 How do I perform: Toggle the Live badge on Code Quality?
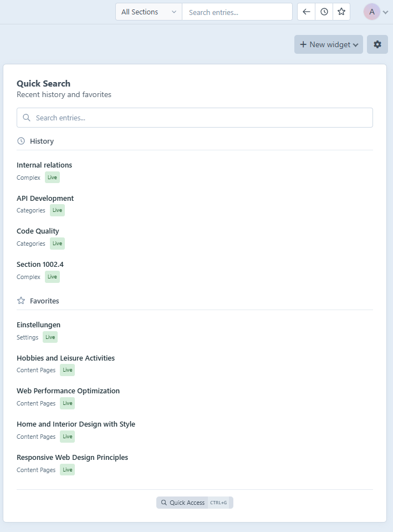[x=57, y=244]
